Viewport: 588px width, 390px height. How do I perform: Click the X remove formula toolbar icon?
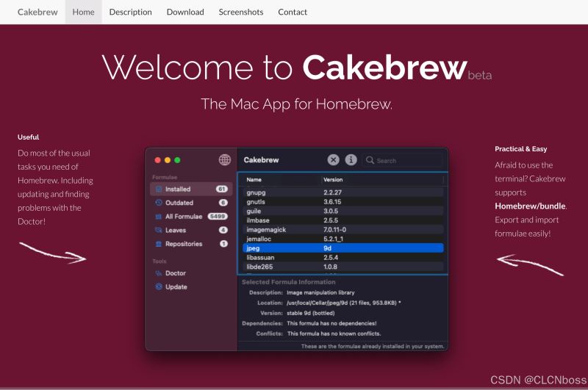[334, 160]
